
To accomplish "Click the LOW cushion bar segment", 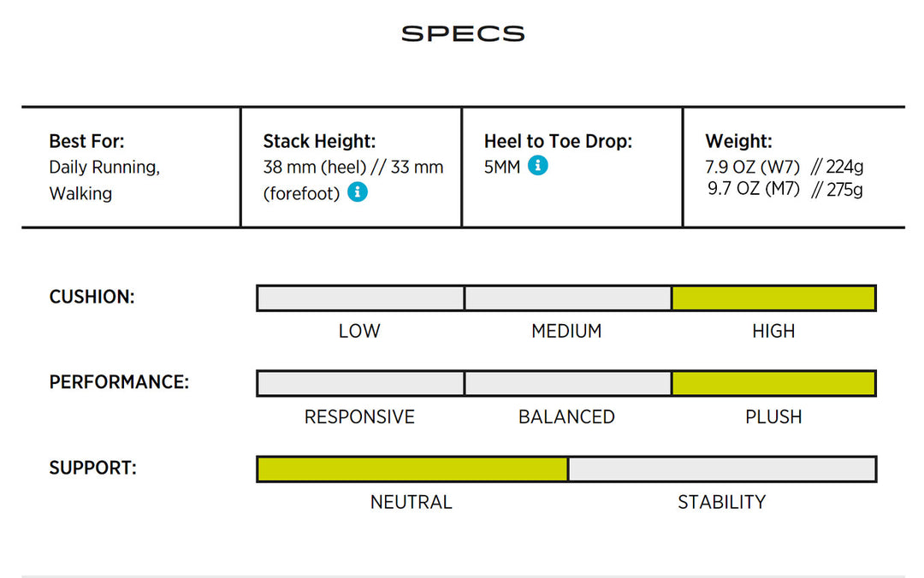I will click(x=360, y=298).
